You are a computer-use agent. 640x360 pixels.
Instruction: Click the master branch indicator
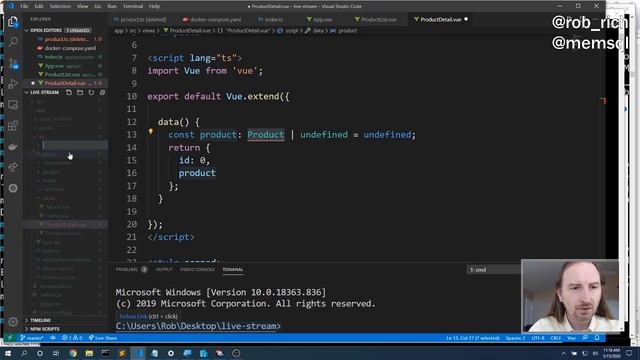tap(32, 338)
